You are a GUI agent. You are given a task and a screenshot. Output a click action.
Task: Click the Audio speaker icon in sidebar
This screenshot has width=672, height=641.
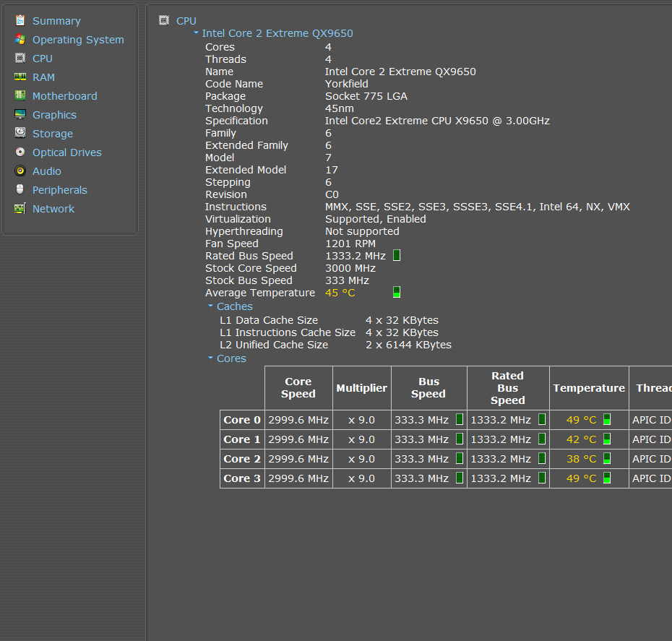pyautogui.click(x=20, y=171)
